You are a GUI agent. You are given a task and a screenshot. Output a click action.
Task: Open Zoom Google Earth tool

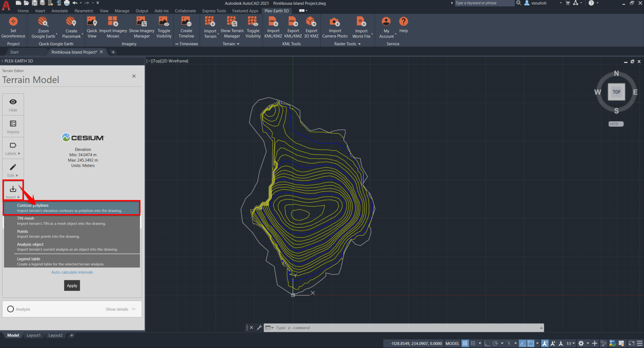click(x=43, y=22)
